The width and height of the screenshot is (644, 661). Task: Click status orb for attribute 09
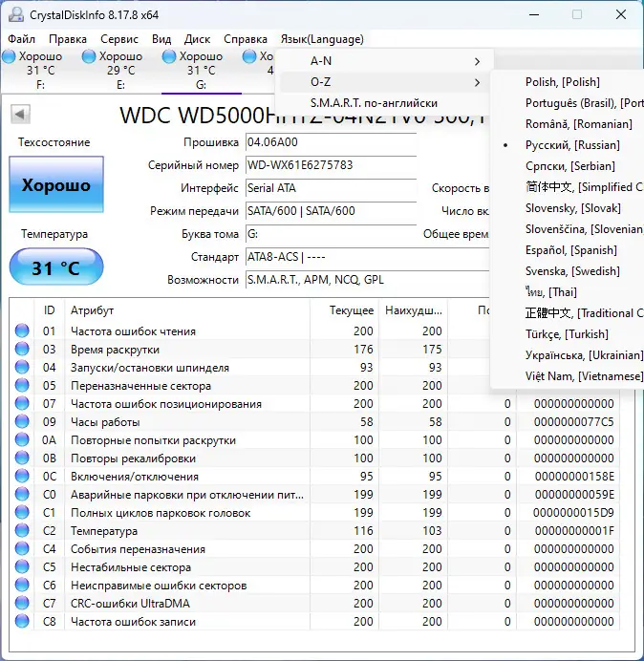(22, 421)
